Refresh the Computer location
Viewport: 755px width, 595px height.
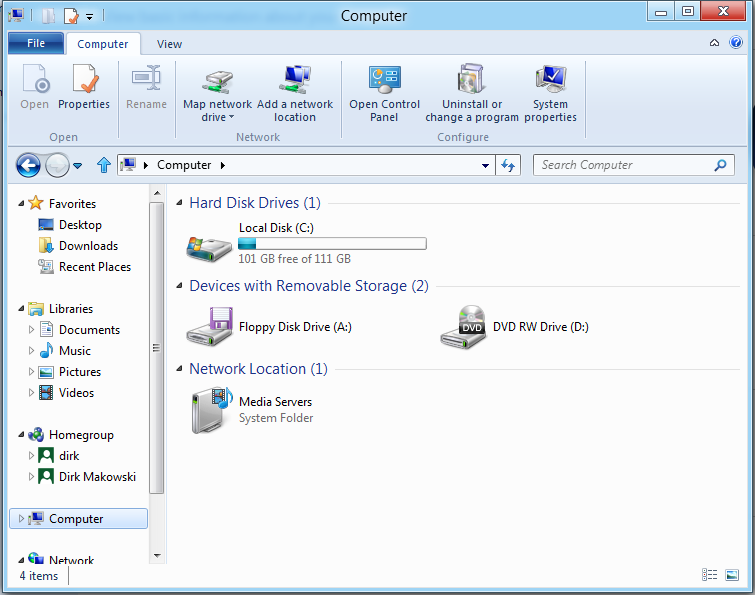coord(508,165)
